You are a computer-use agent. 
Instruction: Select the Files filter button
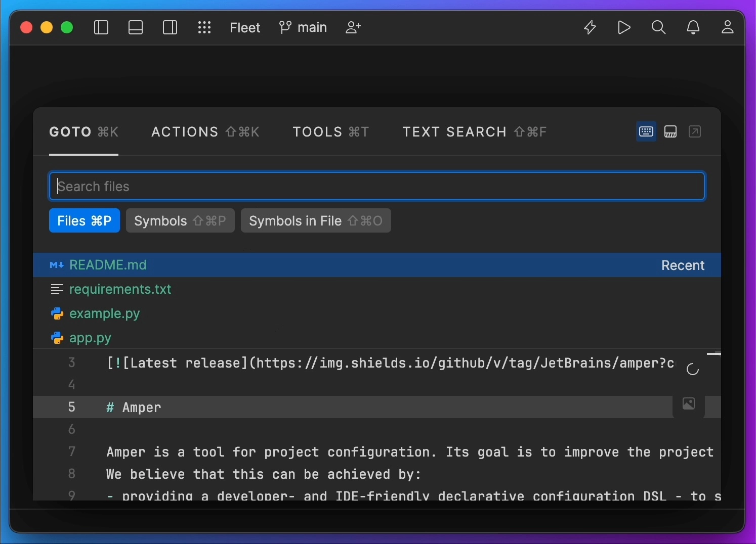85,221
